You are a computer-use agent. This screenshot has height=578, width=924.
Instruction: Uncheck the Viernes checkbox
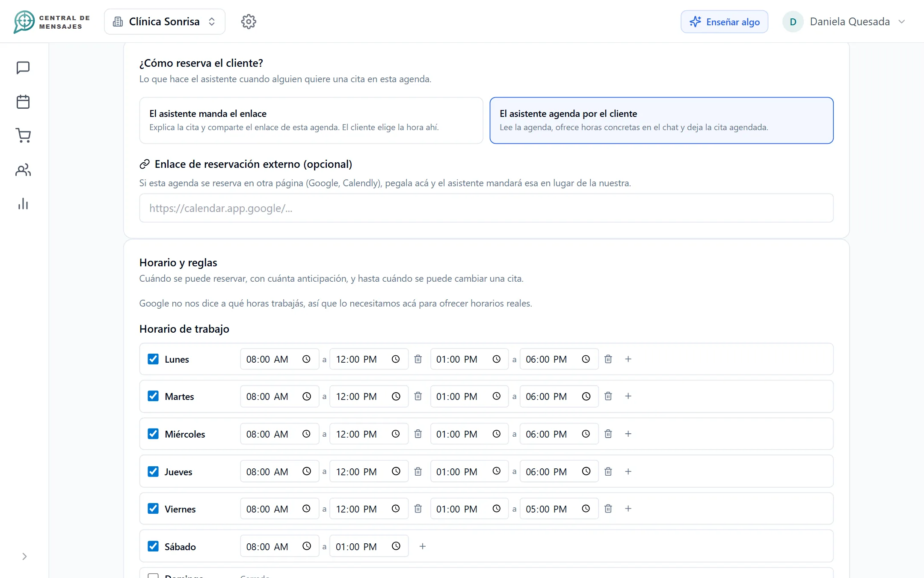153,509
